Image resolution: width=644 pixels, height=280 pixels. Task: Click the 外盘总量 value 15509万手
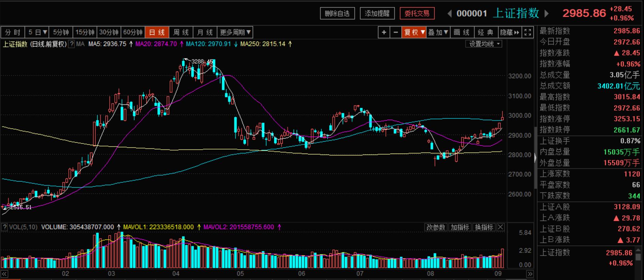[621, 163]
